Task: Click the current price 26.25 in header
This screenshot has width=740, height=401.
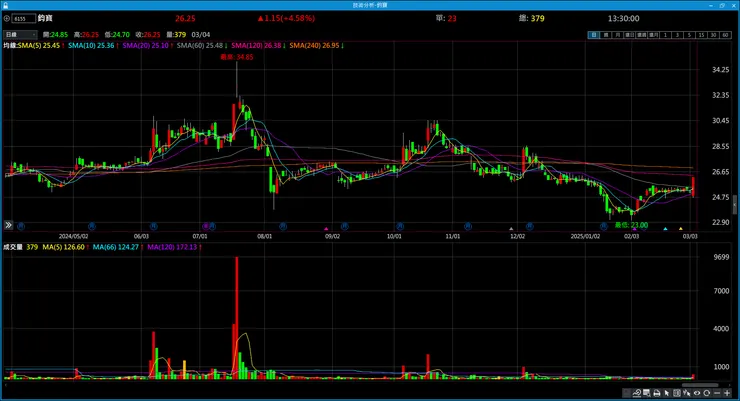Action: point(185,18)
